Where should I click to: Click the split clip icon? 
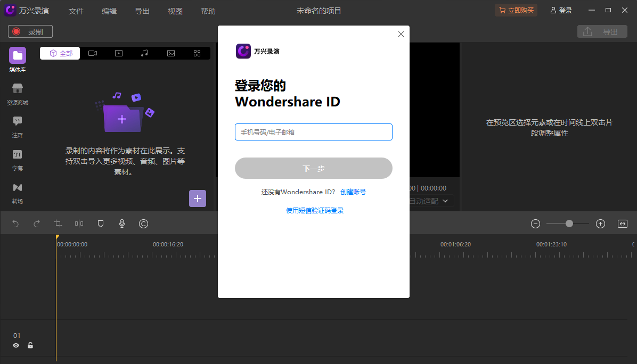79,224
